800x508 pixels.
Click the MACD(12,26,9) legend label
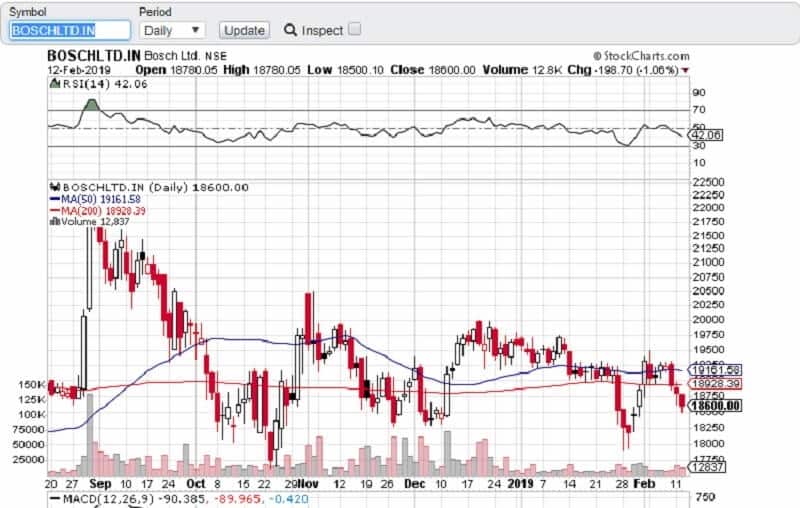point(108,499)
